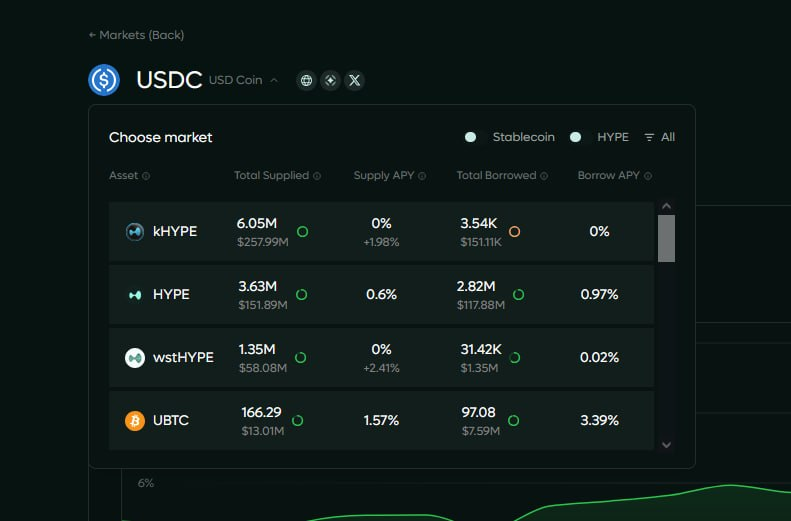791x521 pixels.
Task: Choose the UBTC market name
Action: [x=171, y=421]
